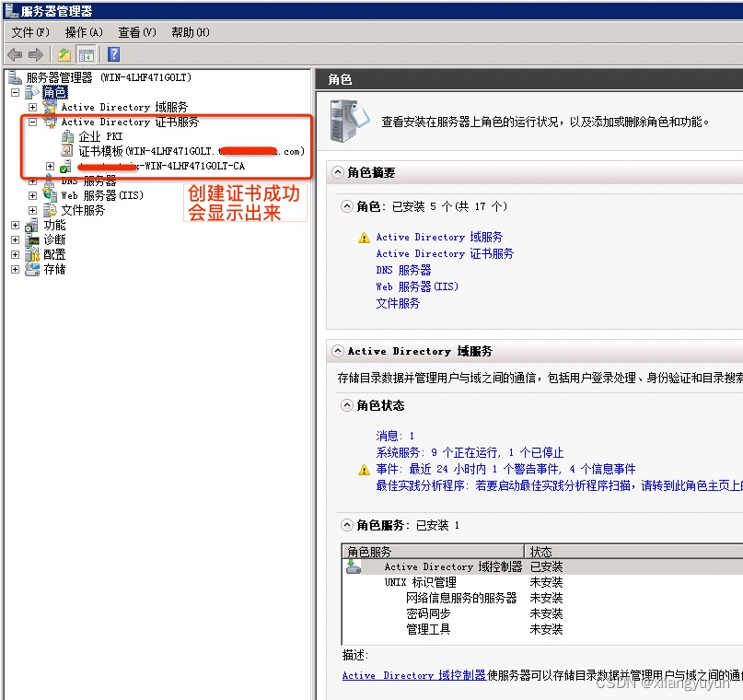Click the 角色服务 column header

point(433,551)
